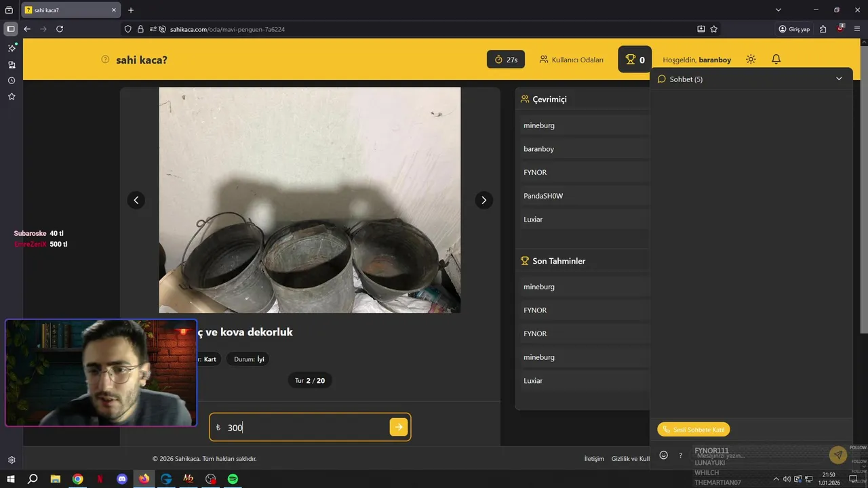Open sidebar settings gear
868x488 pixels.
[x=12, y=460]
